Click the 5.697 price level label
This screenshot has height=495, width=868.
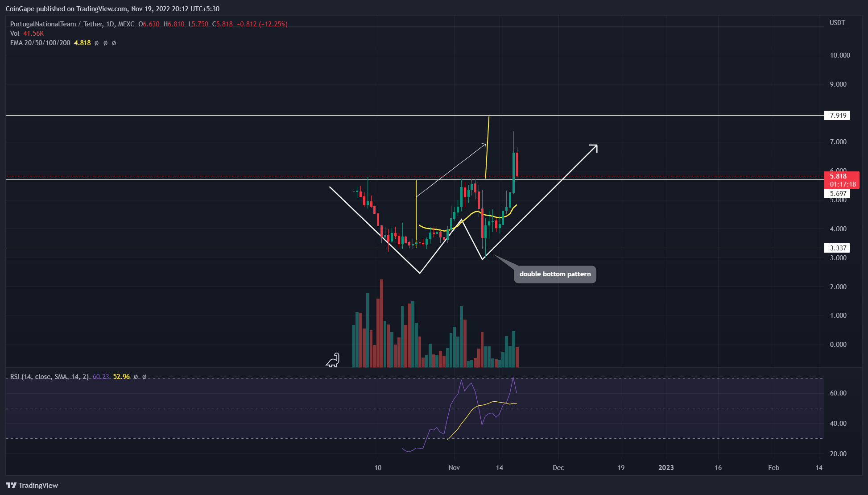(x=838, y=194)
